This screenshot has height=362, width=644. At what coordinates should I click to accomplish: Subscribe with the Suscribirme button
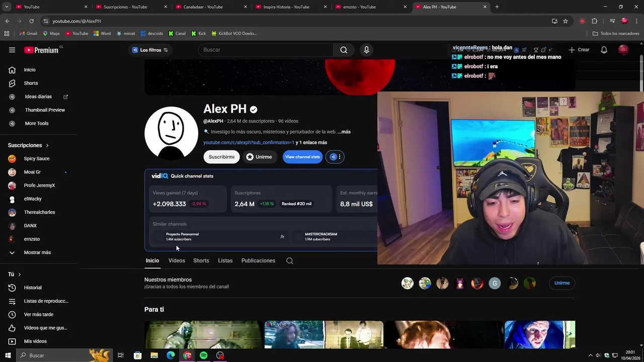[x=221, y=157]
